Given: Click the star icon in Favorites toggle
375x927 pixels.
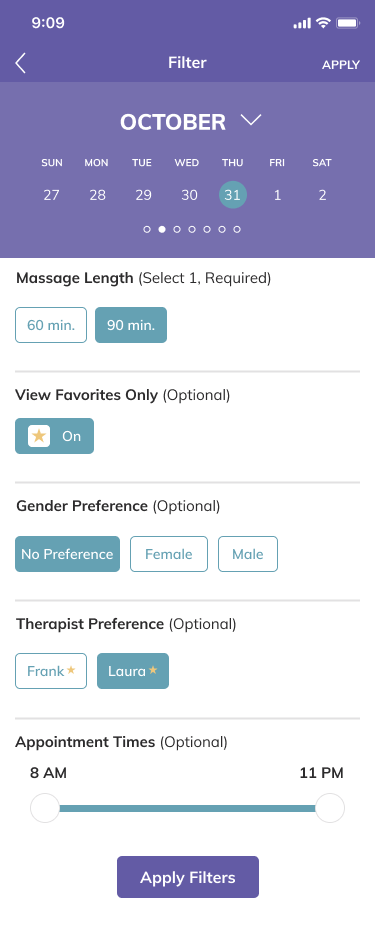Looking at the screenshot, I should (39, 436).
